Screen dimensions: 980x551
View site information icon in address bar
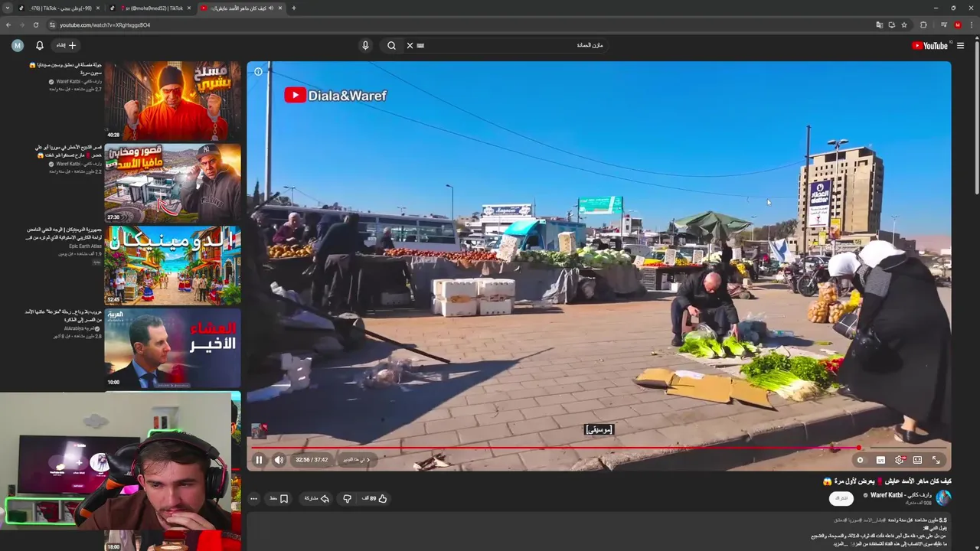coord(52,24)
